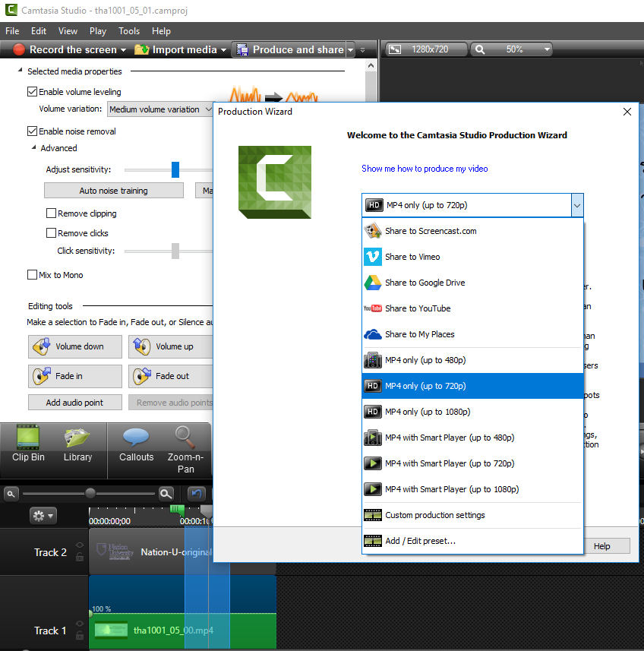Check the Remove clipping option
This screenshot has width=644, height=651.
click(52, 213)
